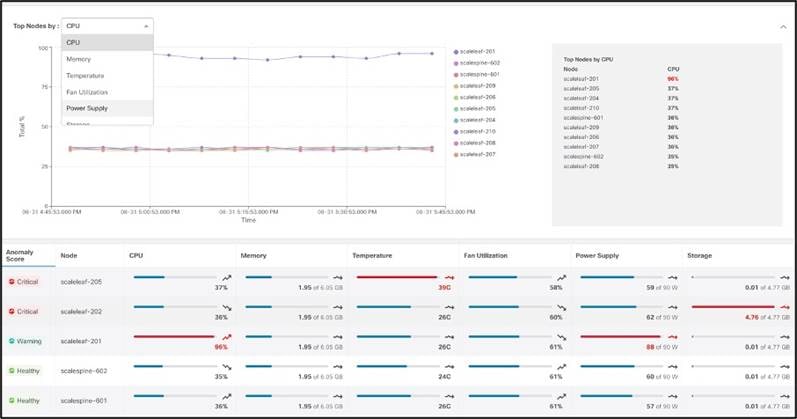The height and width of the screenshot is (419, 797).
Task: Toggle scaleleaf-204 legend entry
Action: coord(474,120)
